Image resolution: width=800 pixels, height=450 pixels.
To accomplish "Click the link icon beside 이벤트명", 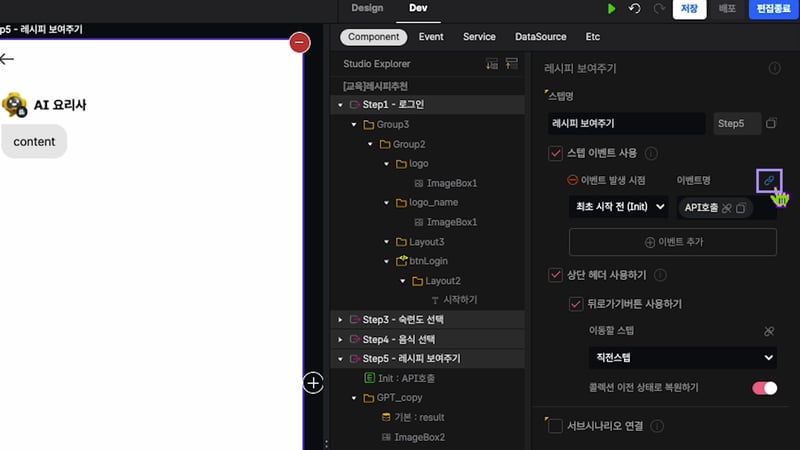I will tap(769, 180).
